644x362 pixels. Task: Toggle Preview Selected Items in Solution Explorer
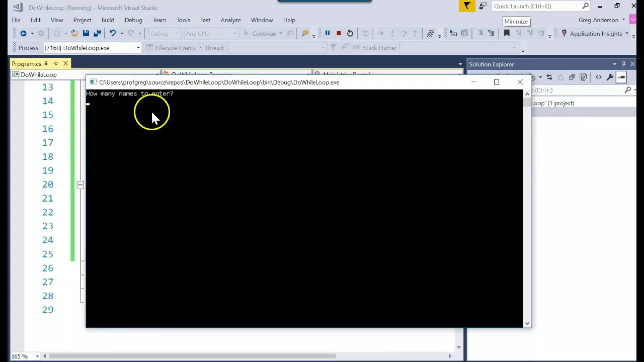point(621,77)
